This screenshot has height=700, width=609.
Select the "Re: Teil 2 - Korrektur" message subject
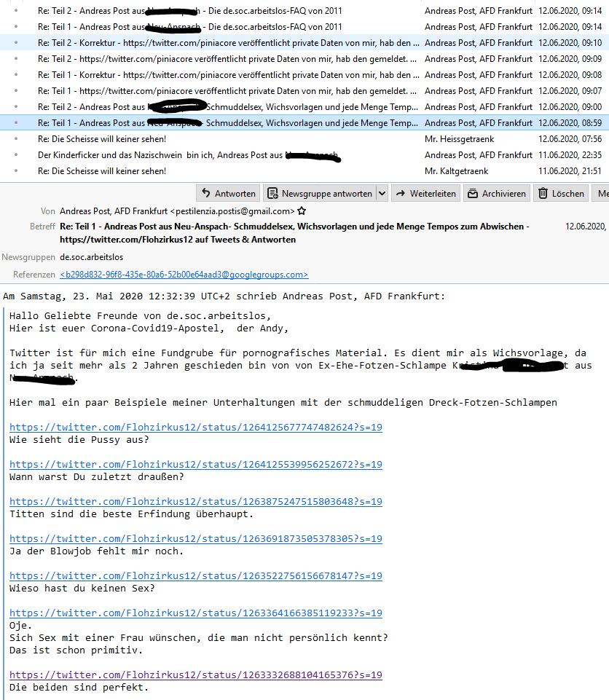[x=229, y=43]
